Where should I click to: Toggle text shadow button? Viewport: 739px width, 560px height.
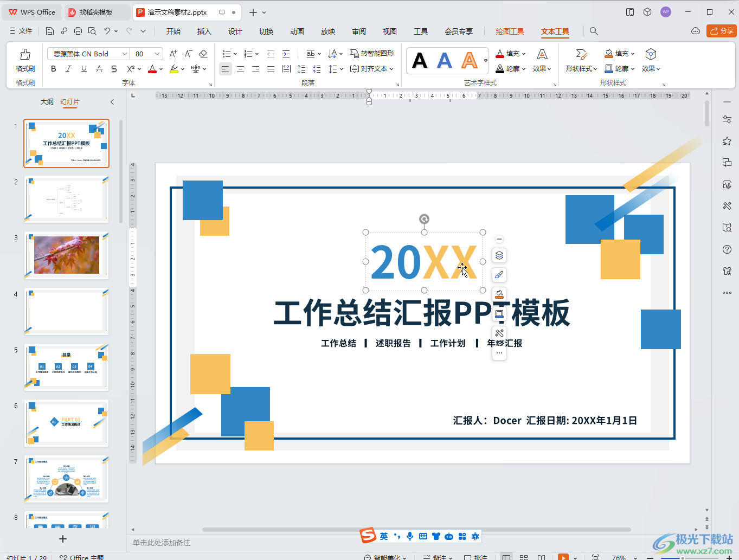point(114,69)
